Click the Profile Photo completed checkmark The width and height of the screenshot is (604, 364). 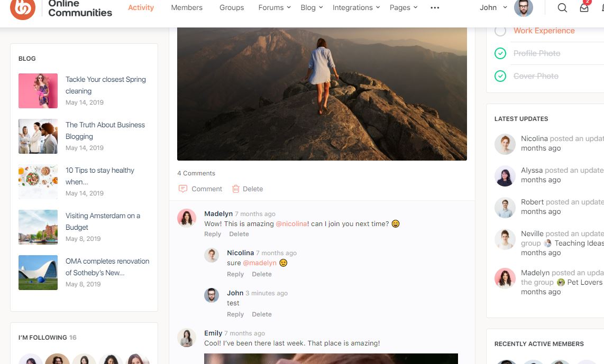(x=500, y=53)
